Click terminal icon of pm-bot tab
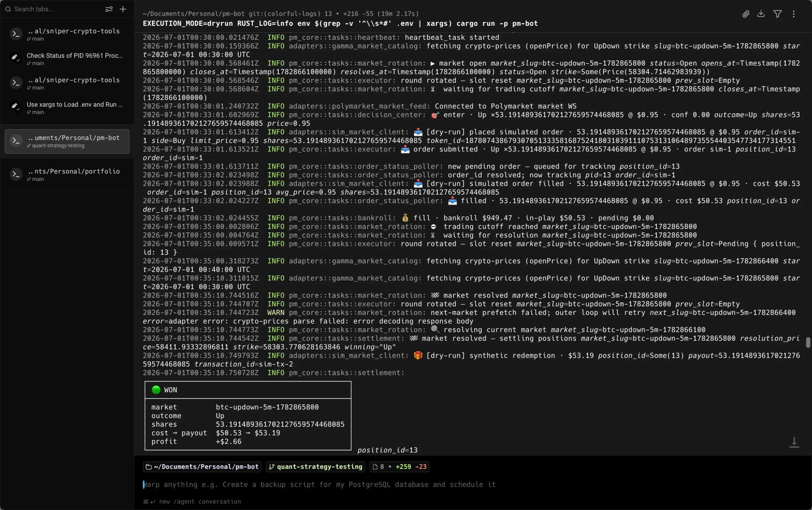This screenshot has height=510, width=812. 16,141
